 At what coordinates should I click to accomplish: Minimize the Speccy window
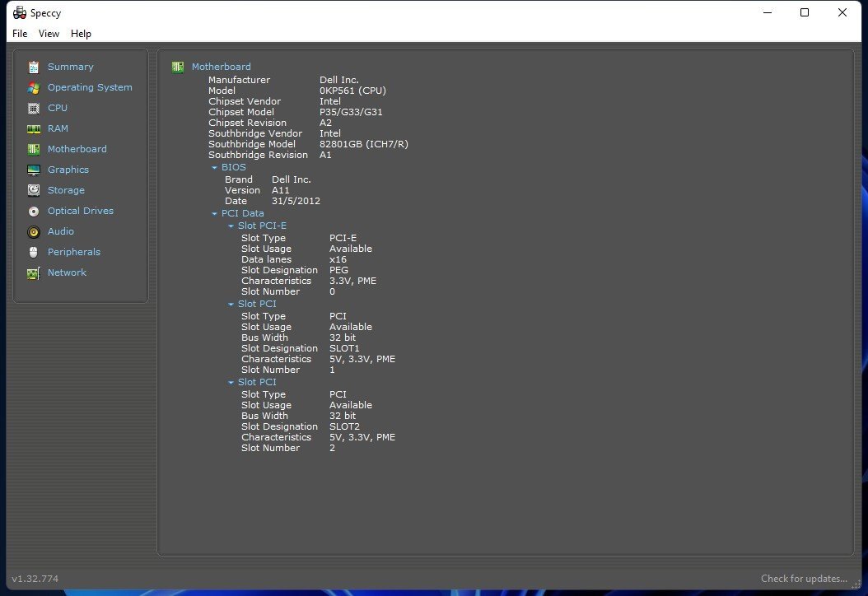[x=768, y=12]
